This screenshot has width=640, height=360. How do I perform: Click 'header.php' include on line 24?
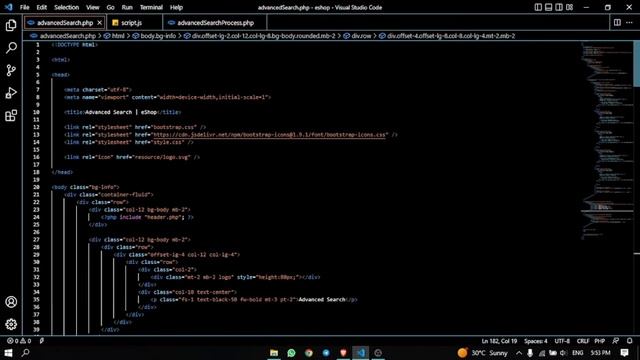point(163,218)
